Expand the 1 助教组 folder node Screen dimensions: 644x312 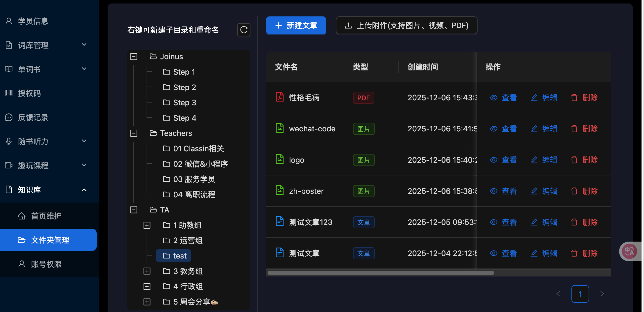147,225
